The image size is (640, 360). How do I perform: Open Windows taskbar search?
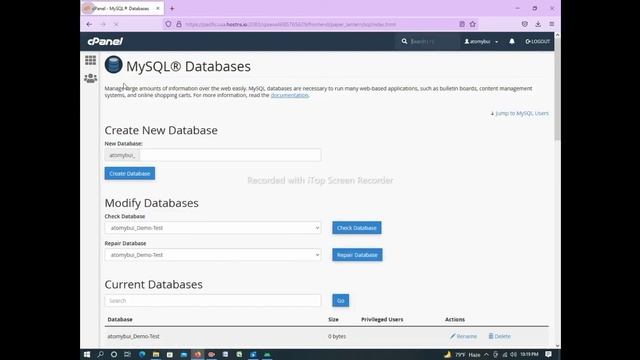(100, 354)
